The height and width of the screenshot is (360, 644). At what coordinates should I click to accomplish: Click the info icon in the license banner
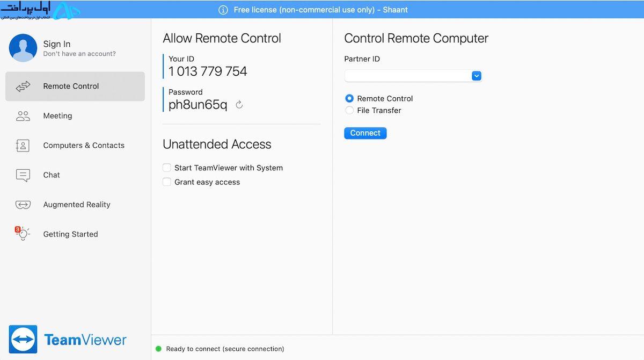tap(223, 10)
